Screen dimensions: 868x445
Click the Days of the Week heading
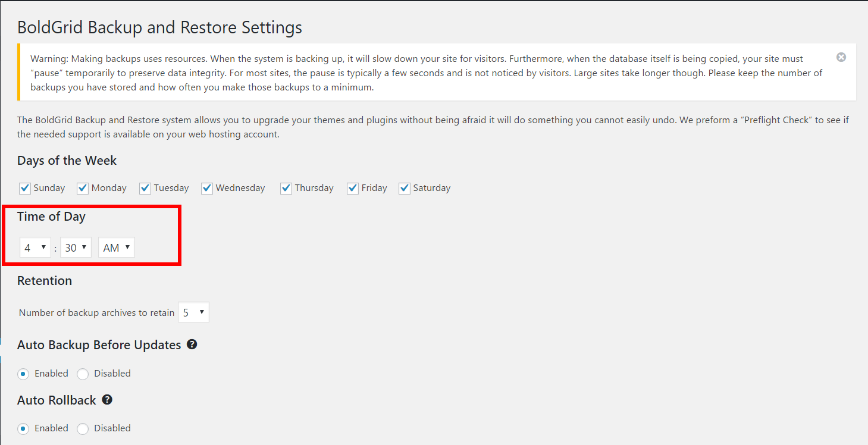click(67, 161)
